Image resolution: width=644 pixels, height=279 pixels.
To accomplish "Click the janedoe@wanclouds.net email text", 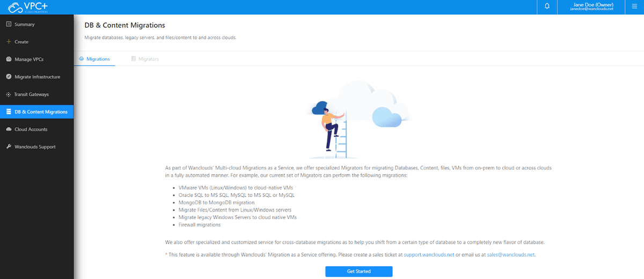I will pos(591,10).
